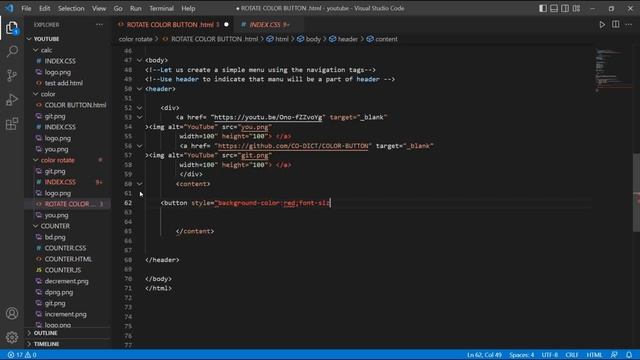Open View menu
The height and width of the screenshot is (360, 640).
99,8
